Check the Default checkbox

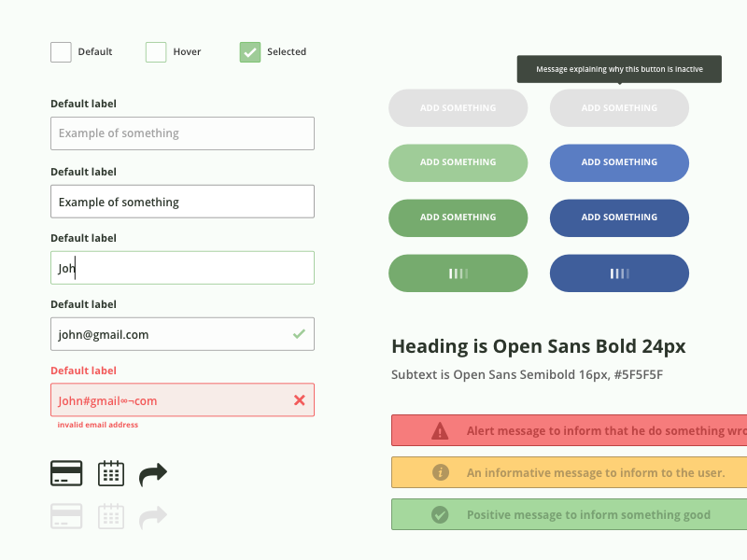61,52
